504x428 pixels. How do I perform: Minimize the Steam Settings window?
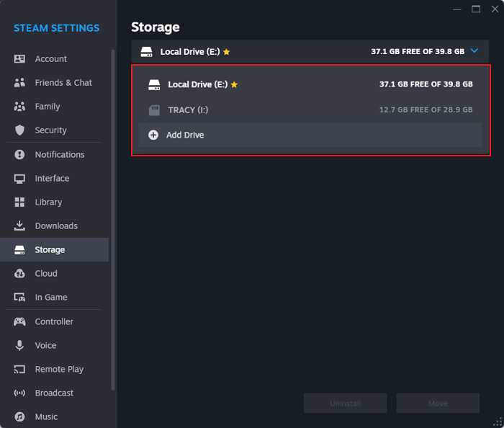(x=457, y=9)
